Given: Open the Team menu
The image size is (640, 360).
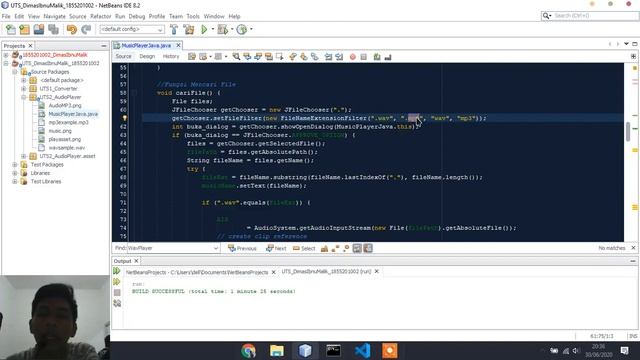Looking at the screenshot, I should 176,16.
